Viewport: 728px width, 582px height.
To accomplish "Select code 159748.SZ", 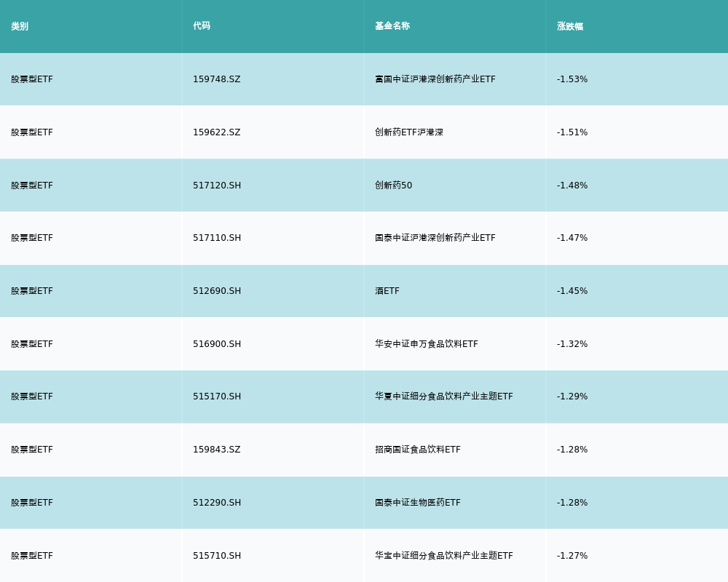I will (x=217, y=79).
